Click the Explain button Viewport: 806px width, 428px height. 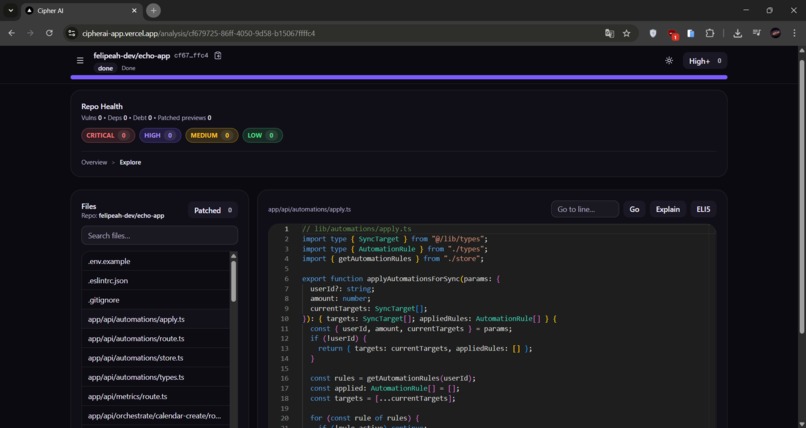668,209
